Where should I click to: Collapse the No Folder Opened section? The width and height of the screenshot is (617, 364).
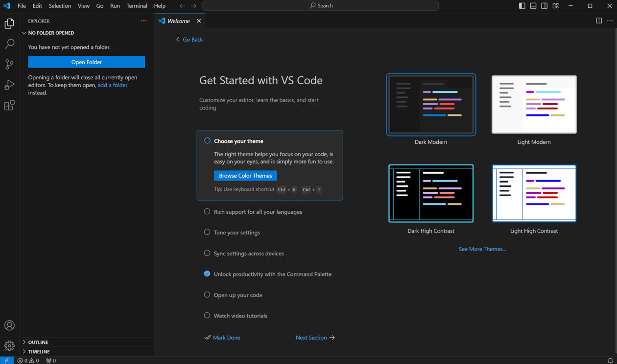(x=51, y=33)
